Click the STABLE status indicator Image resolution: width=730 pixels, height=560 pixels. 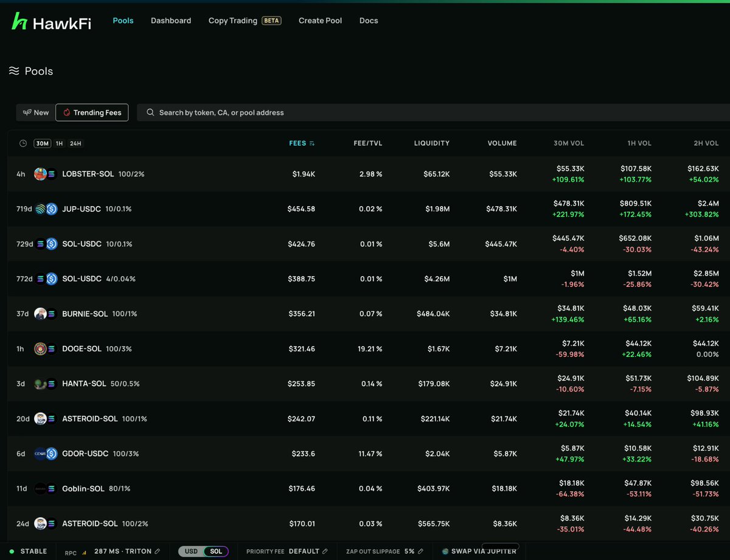click(28, 551)
